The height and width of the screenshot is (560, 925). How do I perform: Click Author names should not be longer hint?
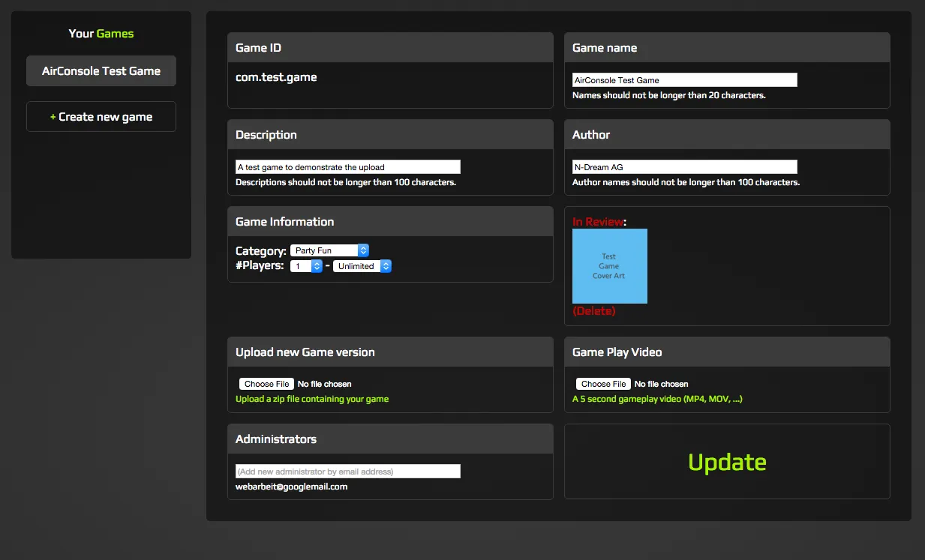pos(686,182)
